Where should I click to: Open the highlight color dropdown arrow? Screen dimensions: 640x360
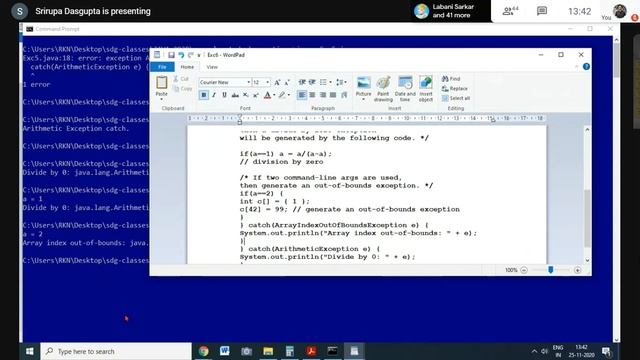click(x=289, y=95)
